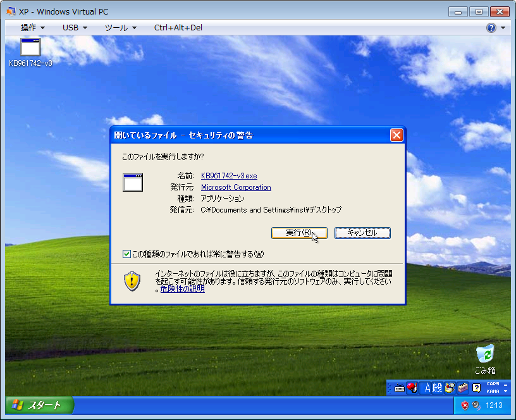
Task: Expand the help dropdown arrow
Action: point(503,28)
